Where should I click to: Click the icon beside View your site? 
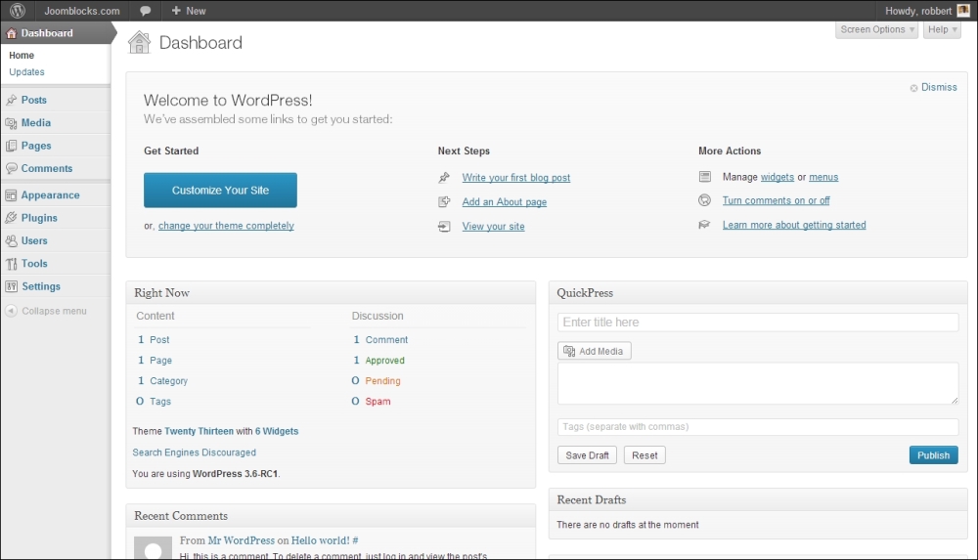pyautogui.click(x=444, y=227)
